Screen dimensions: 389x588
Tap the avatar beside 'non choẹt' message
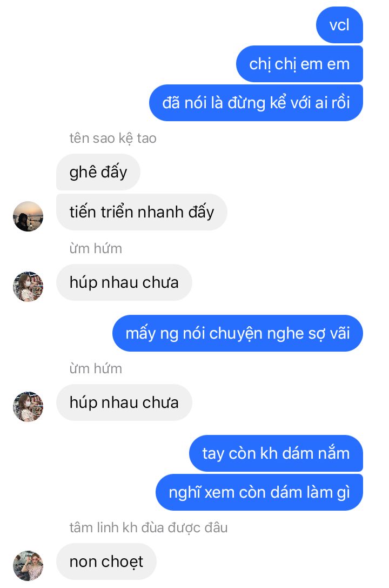28,565
